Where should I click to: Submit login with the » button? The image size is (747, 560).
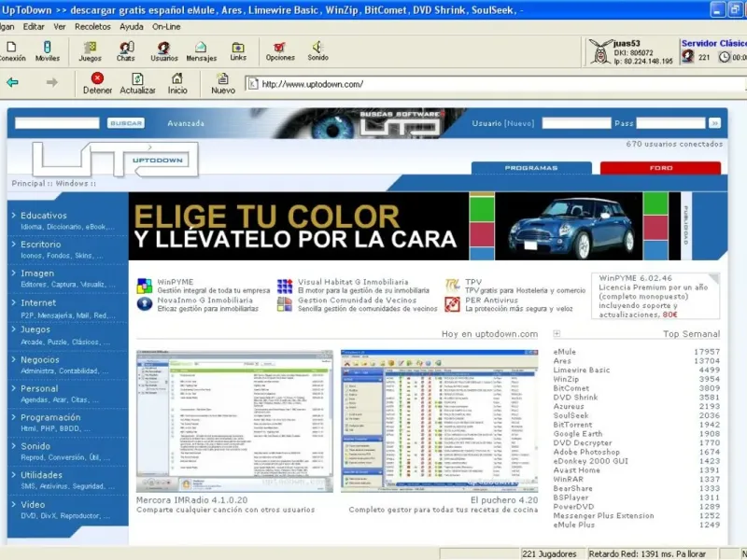714,123
